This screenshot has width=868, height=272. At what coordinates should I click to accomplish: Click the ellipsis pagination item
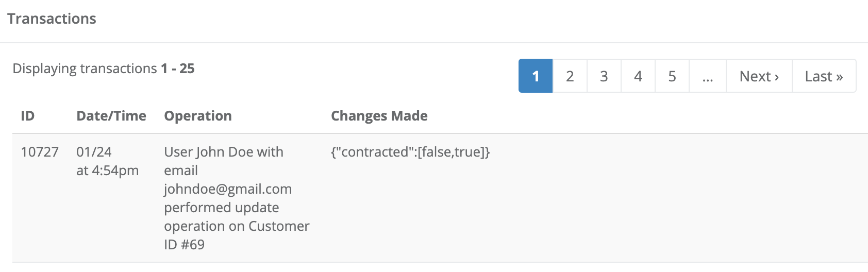tap(708, 76)
